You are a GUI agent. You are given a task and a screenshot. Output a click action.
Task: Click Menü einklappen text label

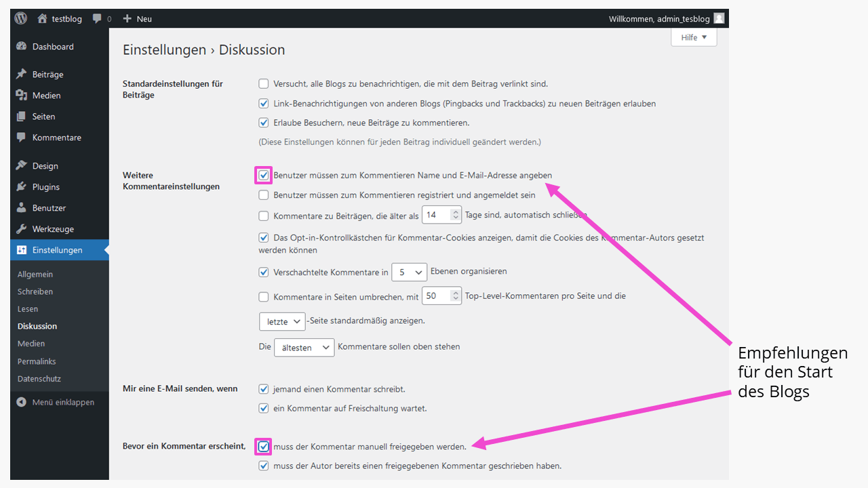pos(63,402)
